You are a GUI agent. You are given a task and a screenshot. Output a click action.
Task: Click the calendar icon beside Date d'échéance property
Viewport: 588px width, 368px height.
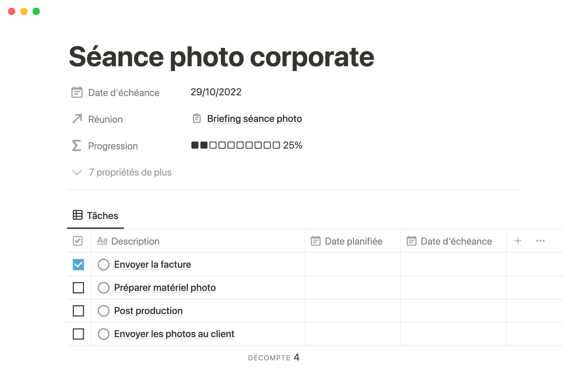point(77,92)
